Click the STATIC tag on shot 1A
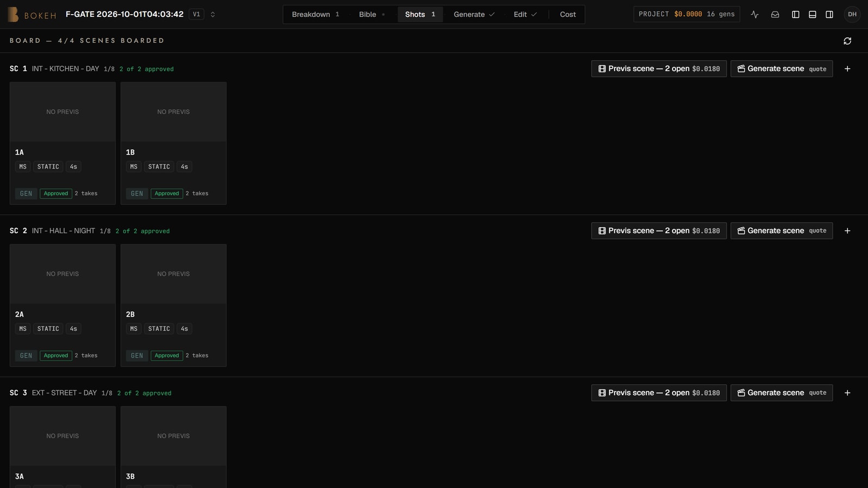Viewport: 868px width, 488px height. (x=48, y=167)
